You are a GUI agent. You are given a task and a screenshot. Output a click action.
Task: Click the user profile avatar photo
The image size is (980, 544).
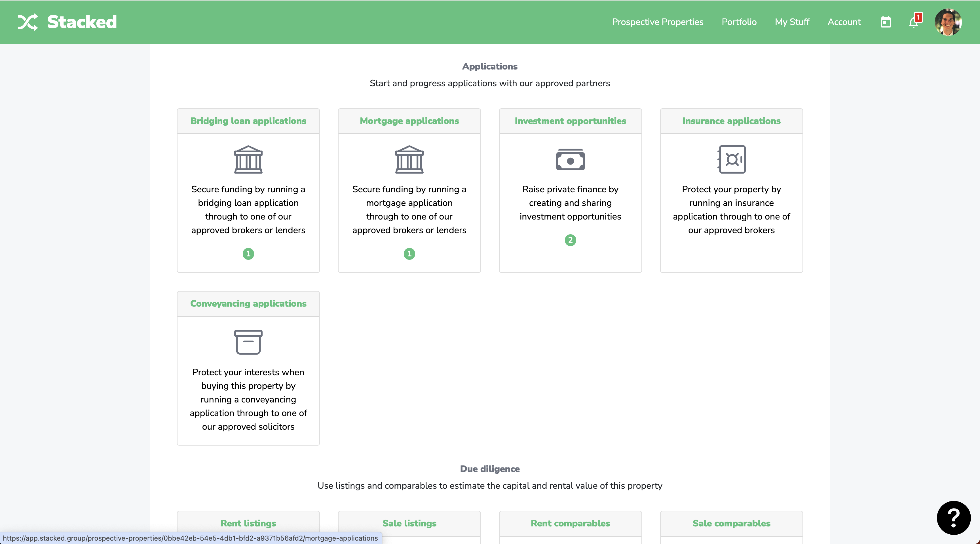coord(948,22)
